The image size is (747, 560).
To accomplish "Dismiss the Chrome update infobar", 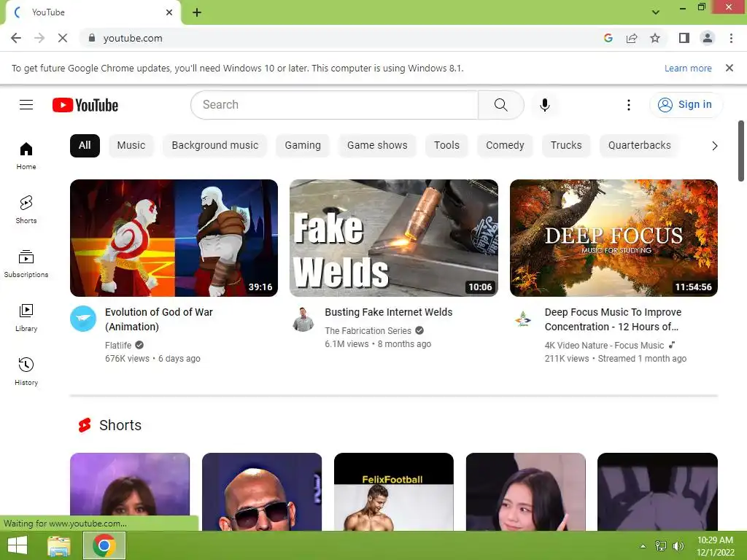I will point(729,68).
